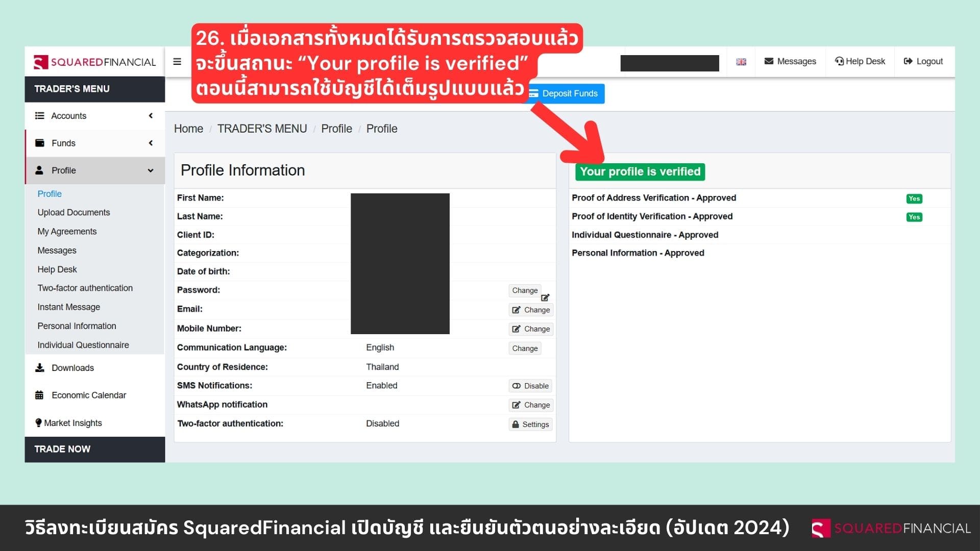Click Change next to Mobile Number

pos(531,329)
